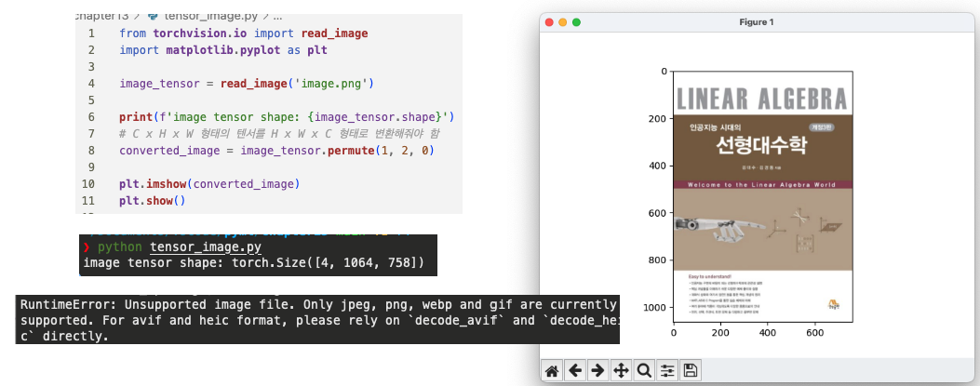This screenshot has height=386, width=980.
Task: Select the Zoom magnifier tool
Action: 643,371
